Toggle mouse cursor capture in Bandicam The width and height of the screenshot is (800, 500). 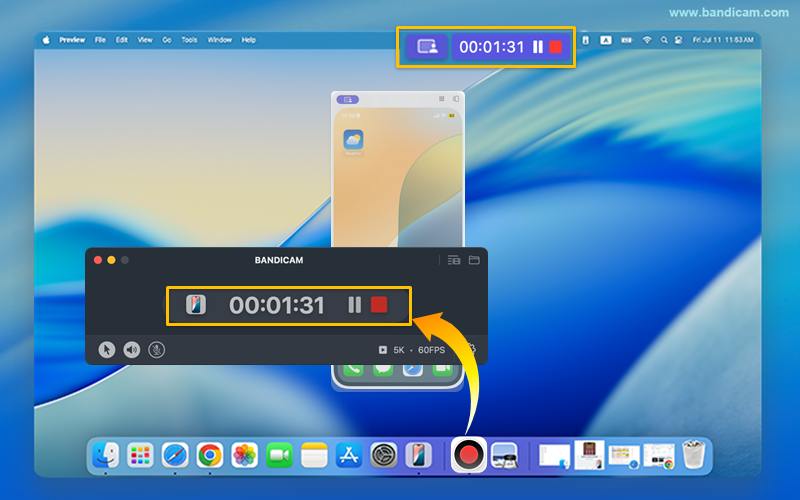pyautogui.click(x=107, y=350)
